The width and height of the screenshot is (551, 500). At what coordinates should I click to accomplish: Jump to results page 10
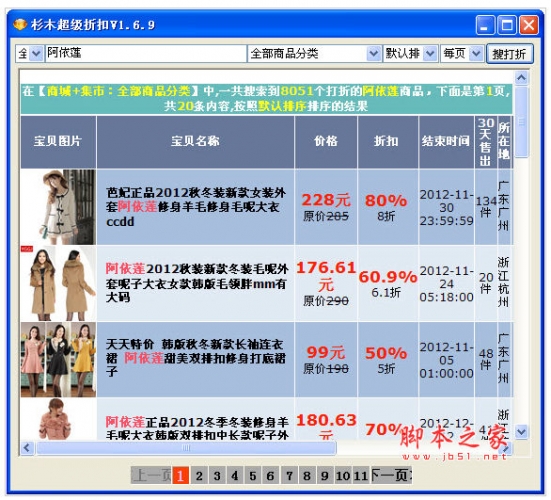pos(343,476)
